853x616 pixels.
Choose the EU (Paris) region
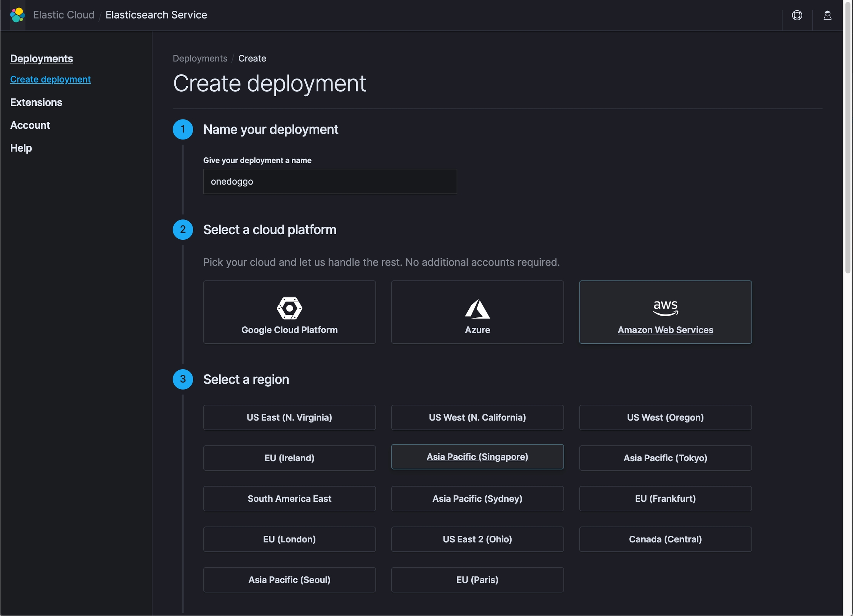477,579
